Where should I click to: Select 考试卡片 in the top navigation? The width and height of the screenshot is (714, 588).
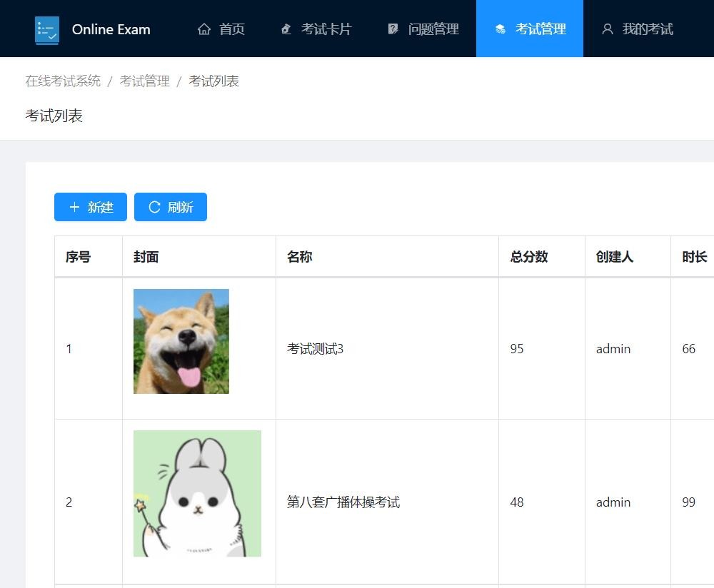(326, 29)
